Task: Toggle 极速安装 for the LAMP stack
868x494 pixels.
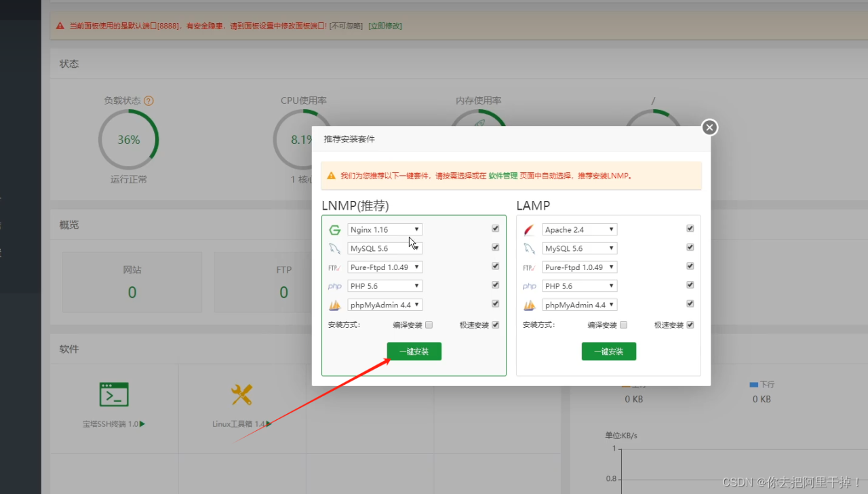Action: [690, 324]
